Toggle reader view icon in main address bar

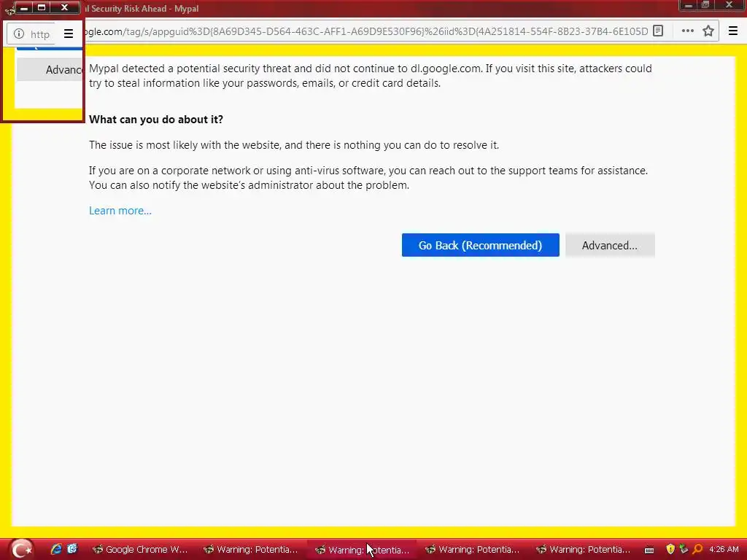tap(658, 31)
